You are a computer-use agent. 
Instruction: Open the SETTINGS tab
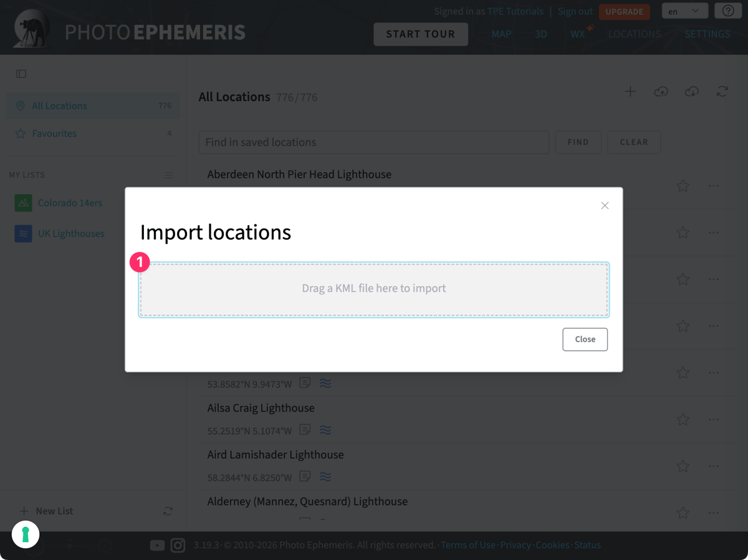click(x=707, y=34)
